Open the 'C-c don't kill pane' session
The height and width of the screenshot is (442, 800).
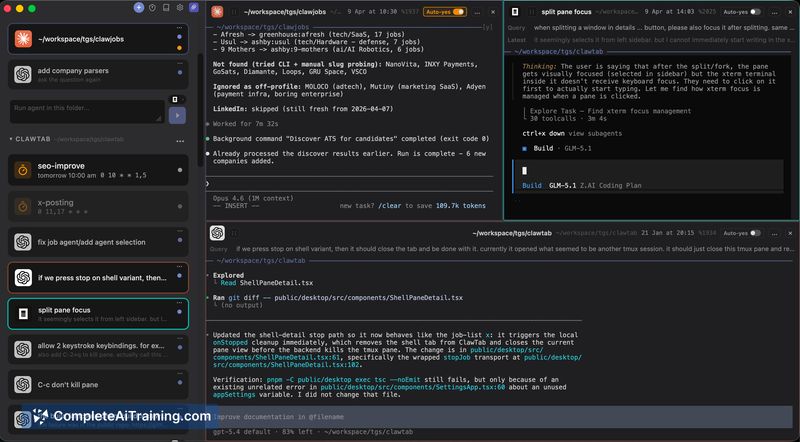pyautogui.click(x=97, y=383)
